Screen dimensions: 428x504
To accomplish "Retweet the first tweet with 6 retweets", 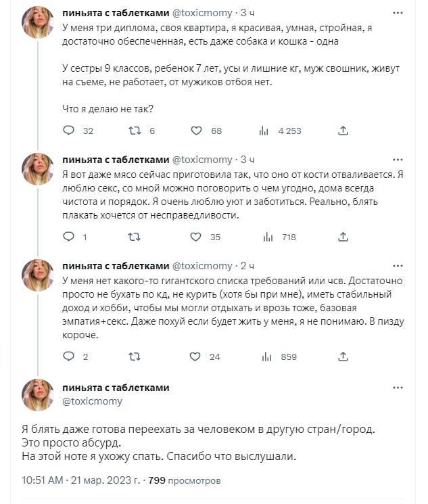I will (x=135, y=131).
